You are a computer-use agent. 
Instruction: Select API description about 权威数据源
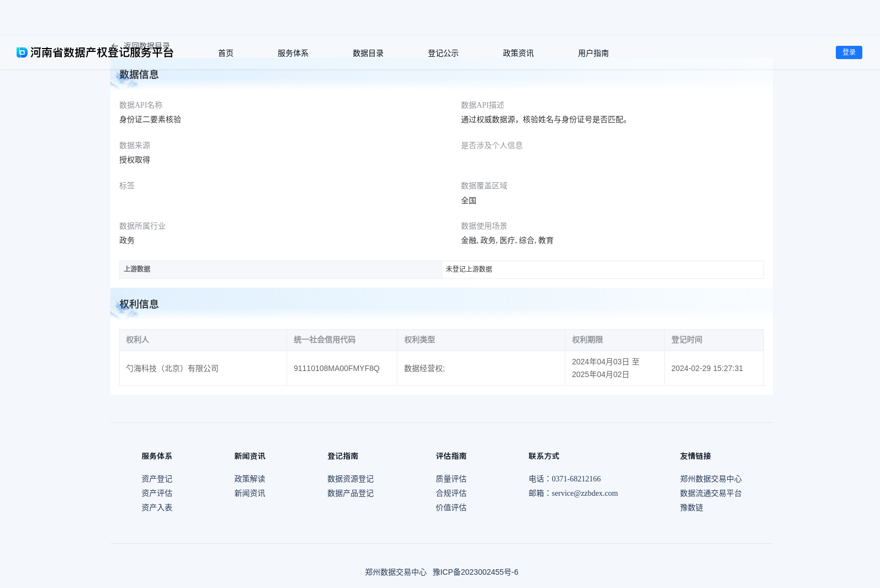point(546,119)
